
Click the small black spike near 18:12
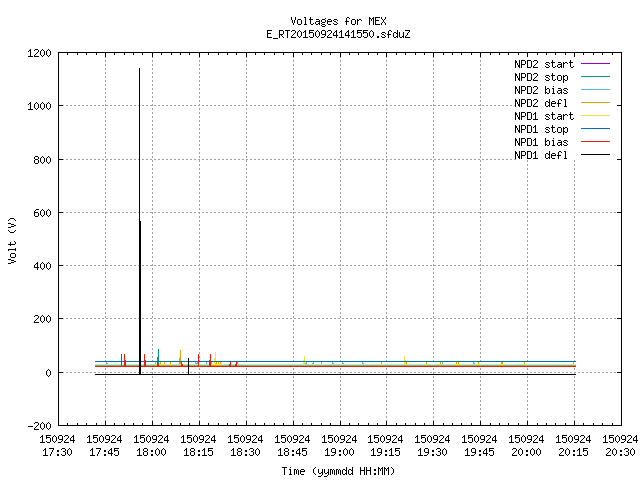189,366
